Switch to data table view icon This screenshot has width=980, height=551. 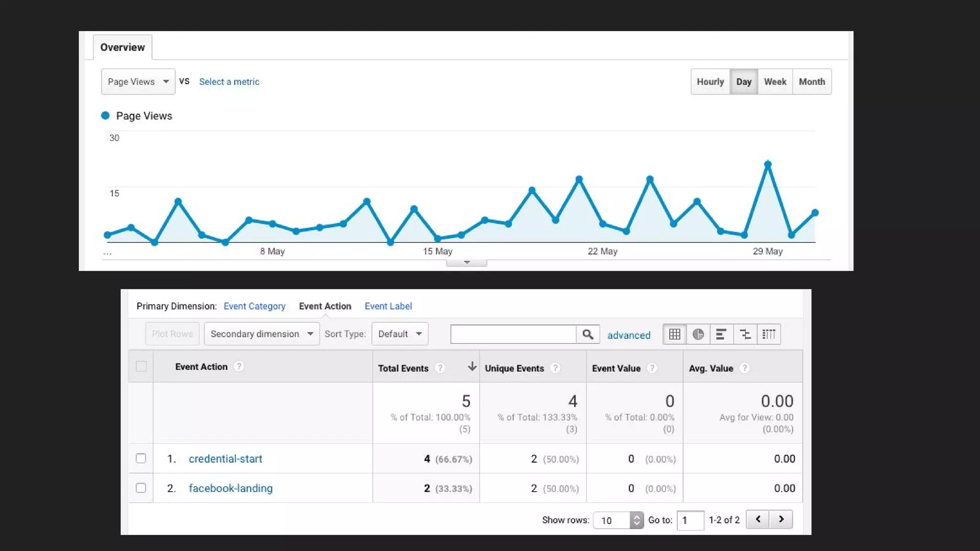click(674, 334)
